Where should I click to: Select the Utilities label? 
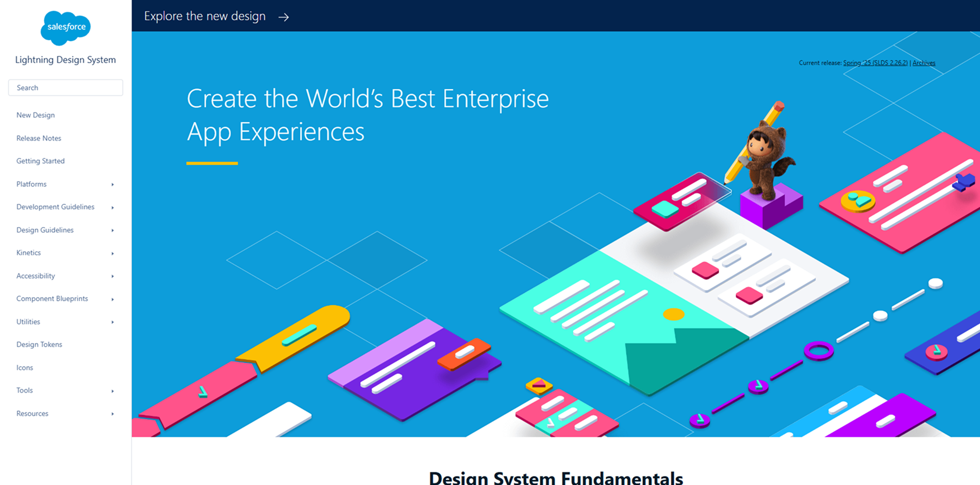coord(28,322)
